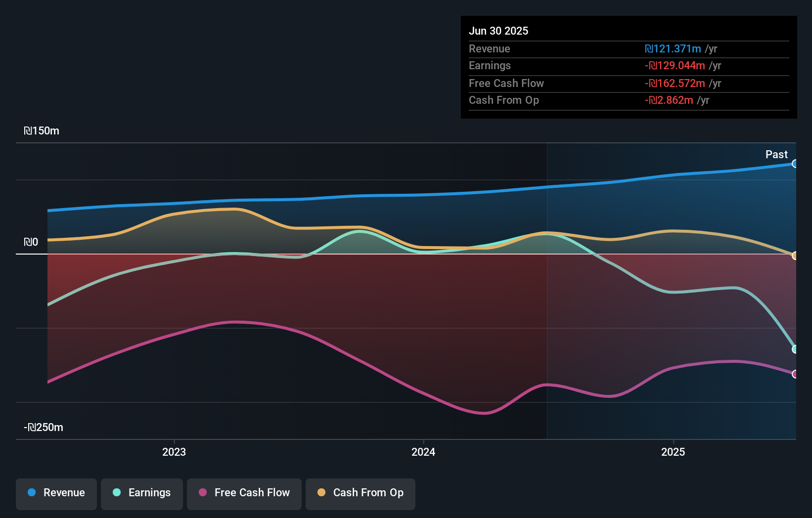The image size is (812, 518).
Task: Click the 2023 x-axis label
Action: pos(174,452)
